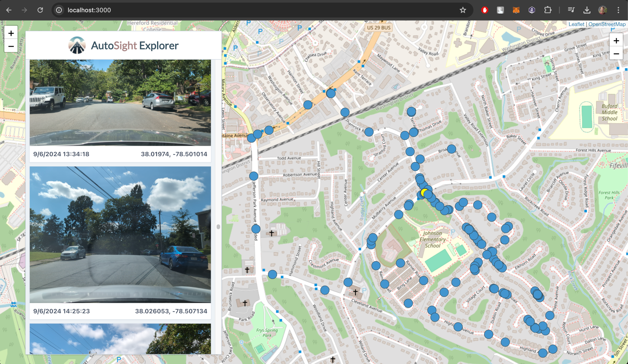The height and width of the screenshot is (364, 628).
Task: Open the 13:34:18 dashcam photo
Action: pyautogui.click(x=120, y=103)
